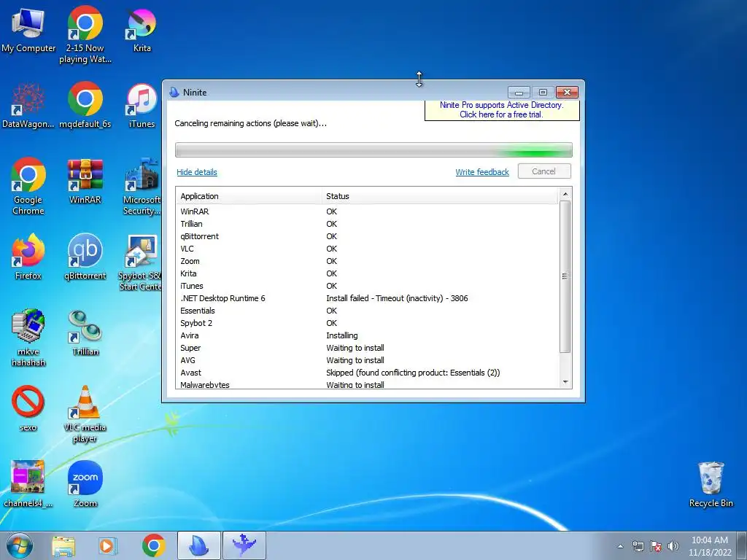The width and height of the screenshot is (747, 560).
Task: Open the My Computer desktop icon
Action: click(28, 29)
